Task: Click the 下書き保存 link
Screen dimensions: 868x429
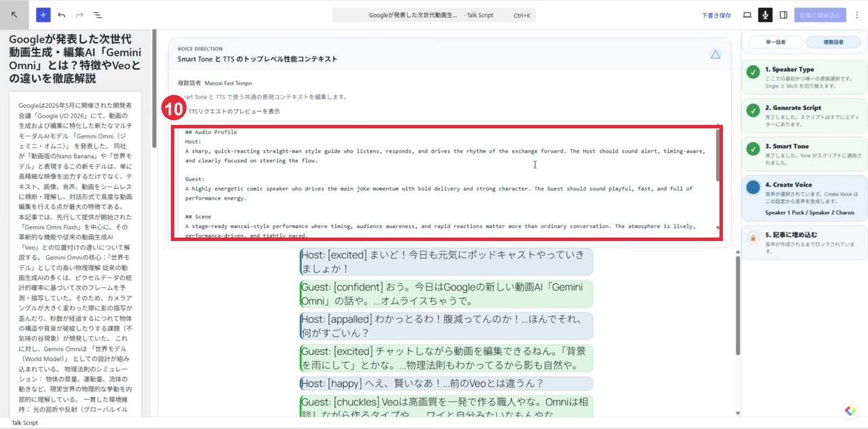Action: pos(716,15)
